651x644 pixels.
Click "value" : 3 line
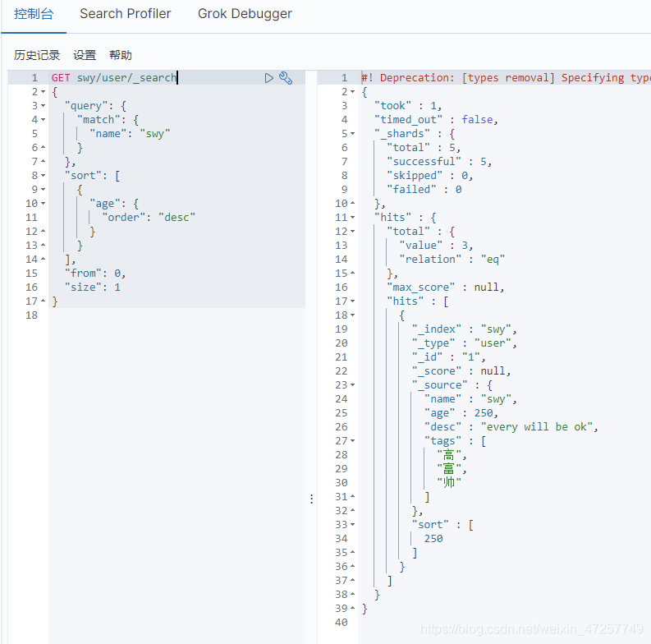click(436, 245)
